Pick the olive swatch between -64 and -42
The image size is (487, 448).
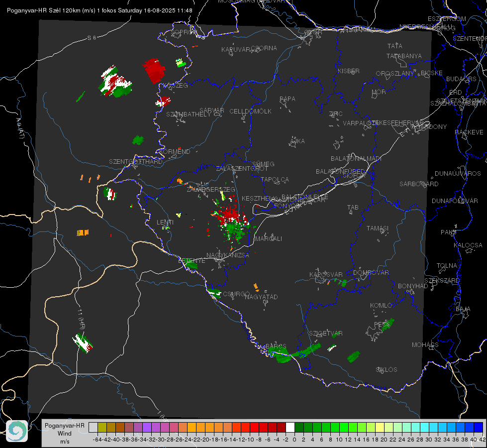[102, 427]
